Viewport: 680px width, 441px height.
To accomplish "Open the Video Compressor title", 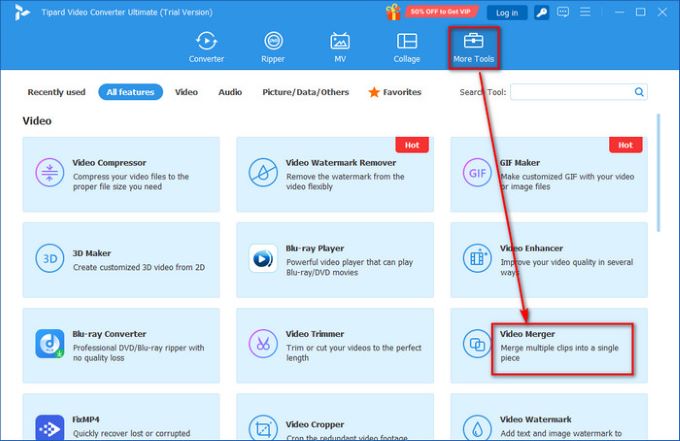I will click(x=109, y=163).
